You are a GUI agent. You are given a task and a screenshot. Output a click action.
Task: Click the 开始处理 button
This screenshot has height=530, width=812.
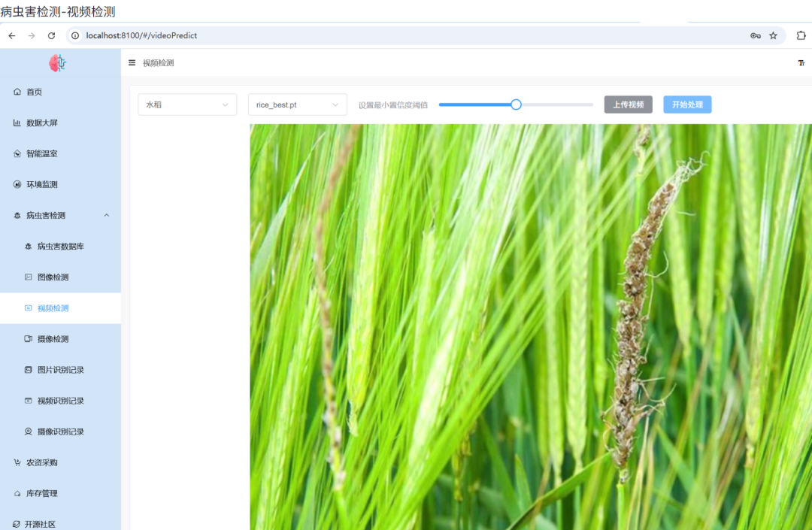(687, 104)
